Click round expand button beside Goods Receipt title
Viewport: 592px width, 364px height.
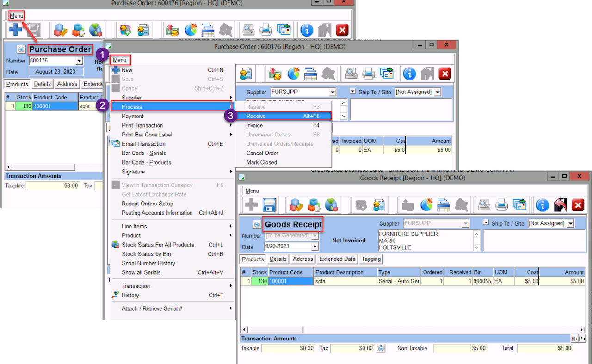click(256, 225)
